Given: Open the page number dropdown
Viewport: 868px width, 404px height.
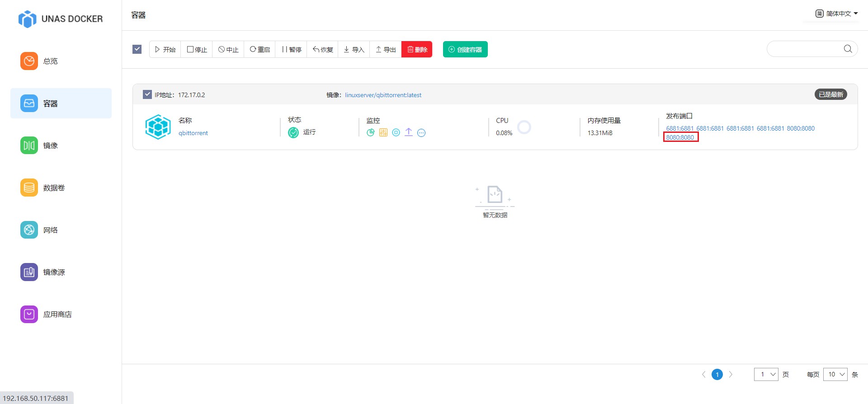Looking at the screenshot, I should click(x=766, y=374).
